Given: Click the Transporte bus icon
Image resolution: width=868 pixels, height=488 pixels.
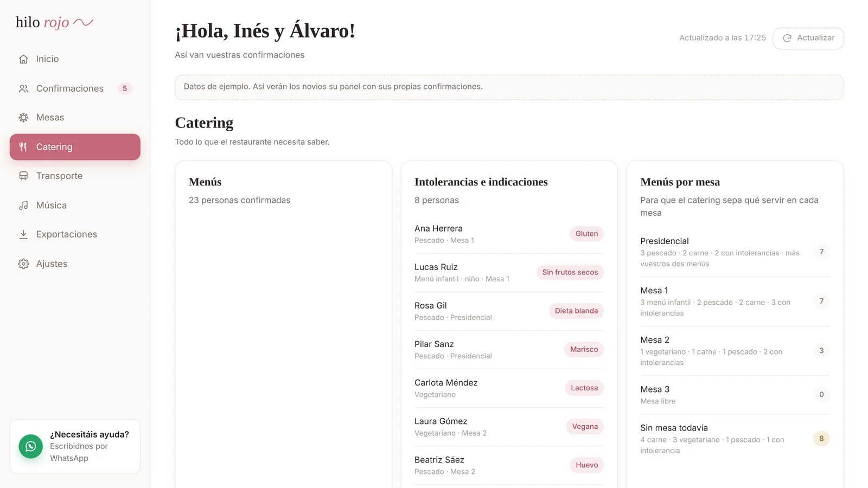Looking at the screenshot, I should [23, 176].
